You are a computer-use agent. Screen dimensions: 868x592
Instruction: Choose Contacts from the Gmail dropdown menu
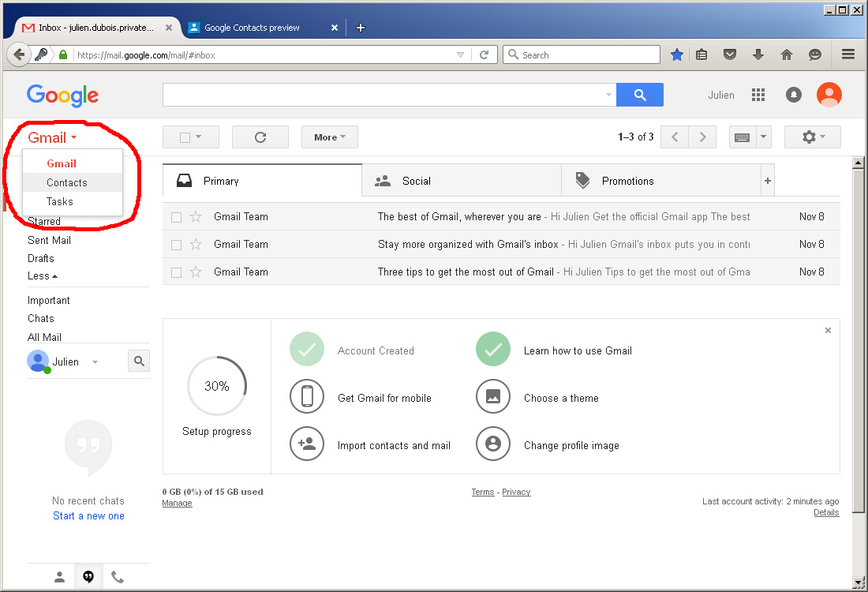[x=67, y=182]
